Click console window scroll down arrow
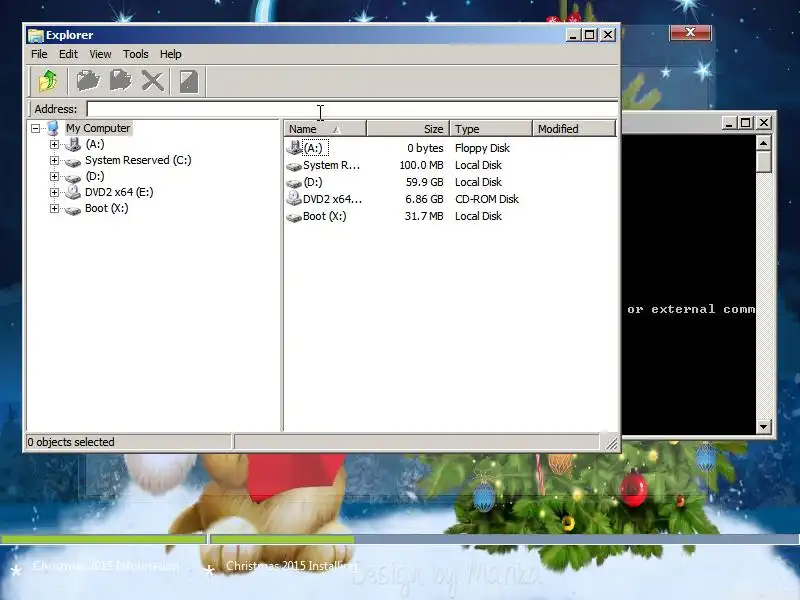 point(763,426)
